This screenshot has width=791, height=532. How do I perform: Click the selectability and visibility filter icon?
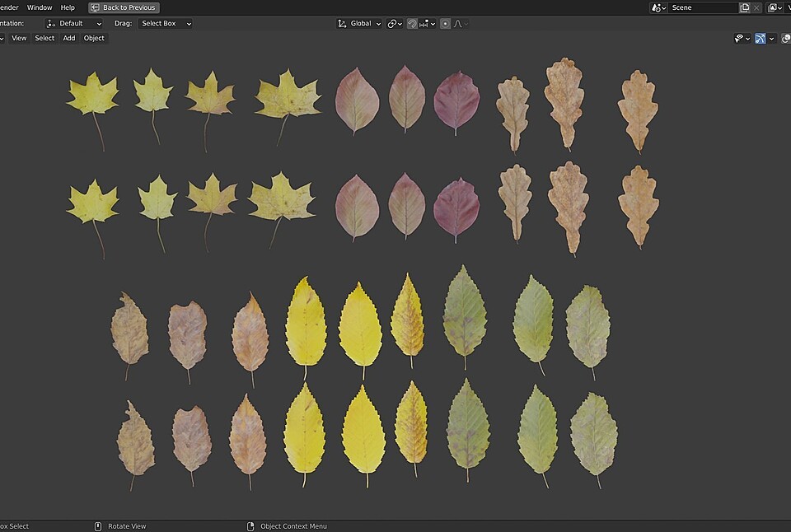[739, 38]
